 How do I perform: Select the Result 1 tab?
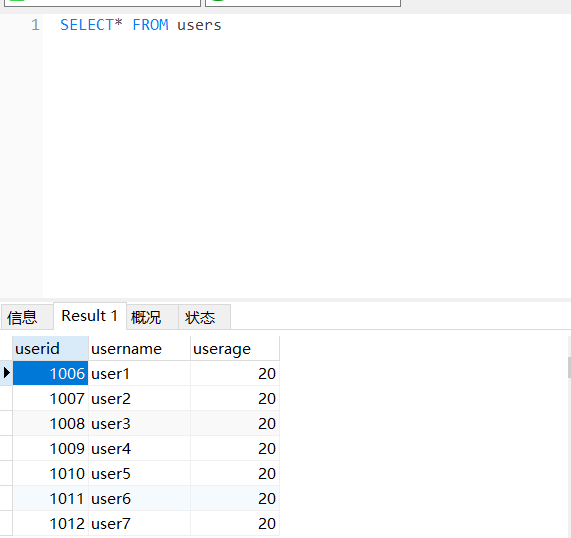90,316
